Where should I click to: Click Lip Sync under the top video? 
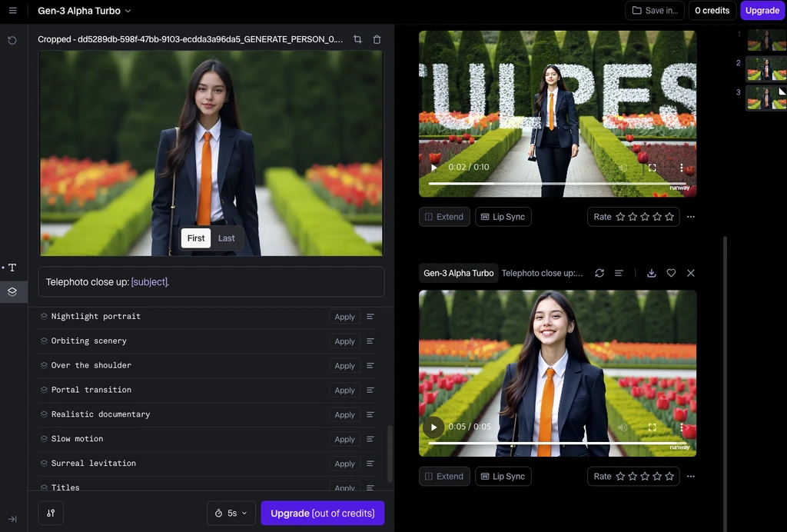click(x=503, y=217)
